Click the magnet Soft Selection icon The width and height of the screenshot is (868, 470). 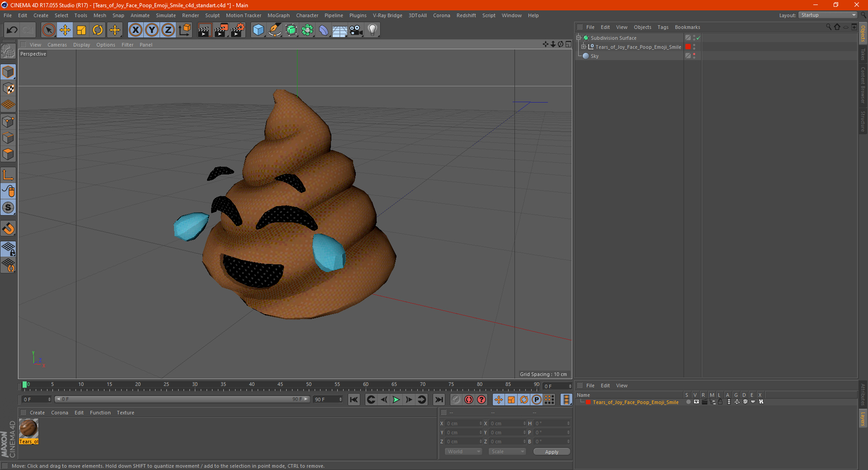pyautogui.click(x=8, y=229)
